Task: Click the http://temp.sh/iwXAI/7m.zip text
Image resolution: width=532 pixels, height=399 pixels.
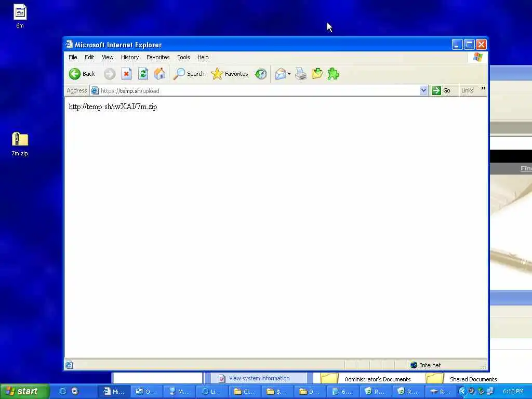Action: 113,107
